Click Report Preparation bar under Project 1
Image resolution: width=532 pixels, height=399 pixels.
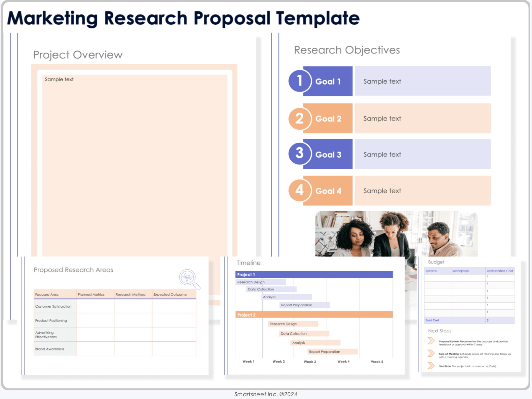[305, 305]
